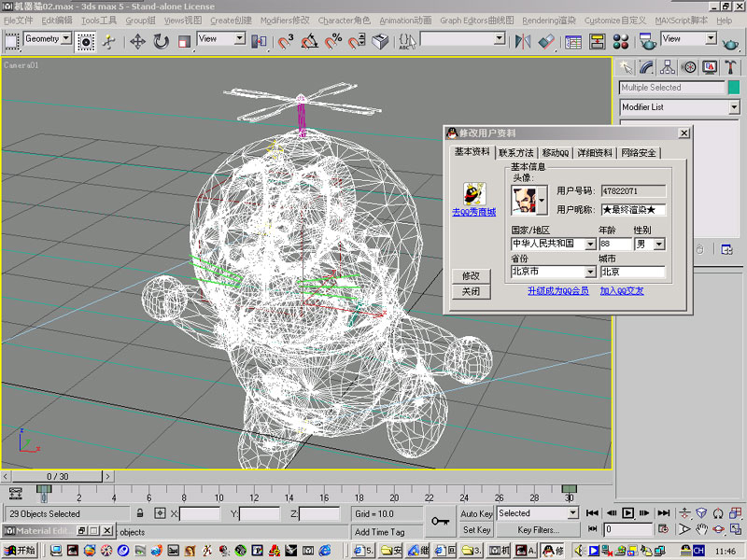This screenshot has width=747, height=560.
Task: Switch to the Utilities hammer panel
Action: [x=730, y=67]
